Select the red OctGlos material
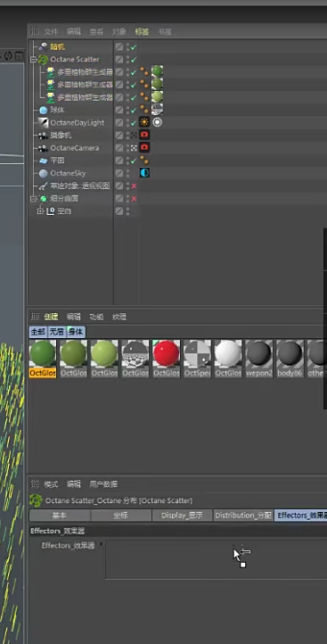Viewport: 327px width, 644px height. coord(166,359)
